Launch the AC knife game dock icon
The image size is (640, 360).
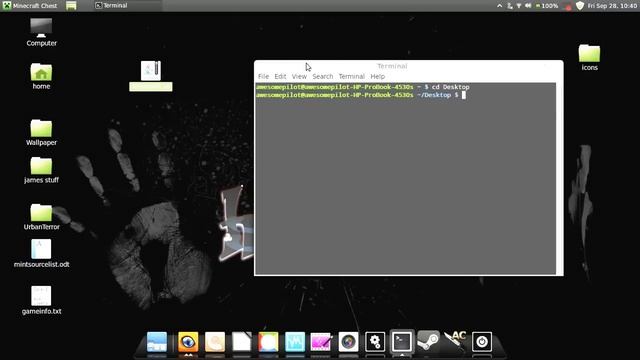pos(455,342)
